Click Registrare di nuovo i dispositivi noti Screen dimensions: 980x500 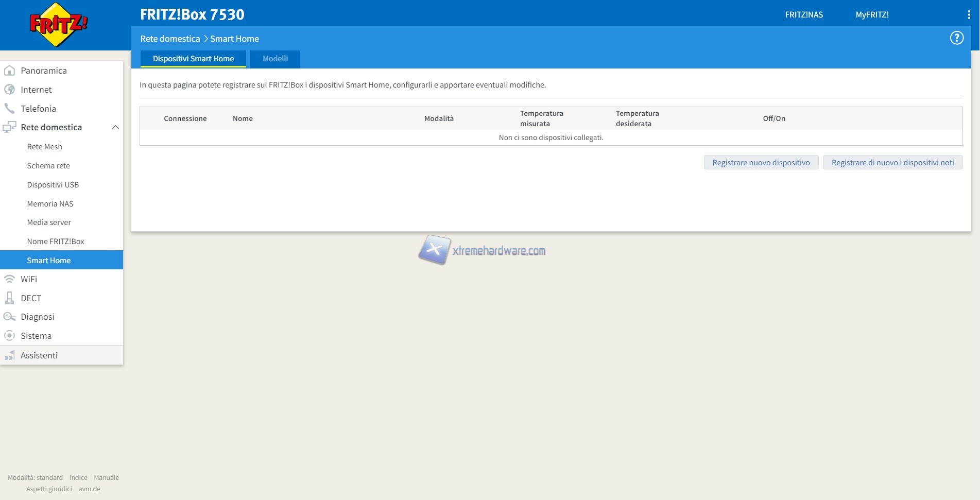tap(892, 163)
